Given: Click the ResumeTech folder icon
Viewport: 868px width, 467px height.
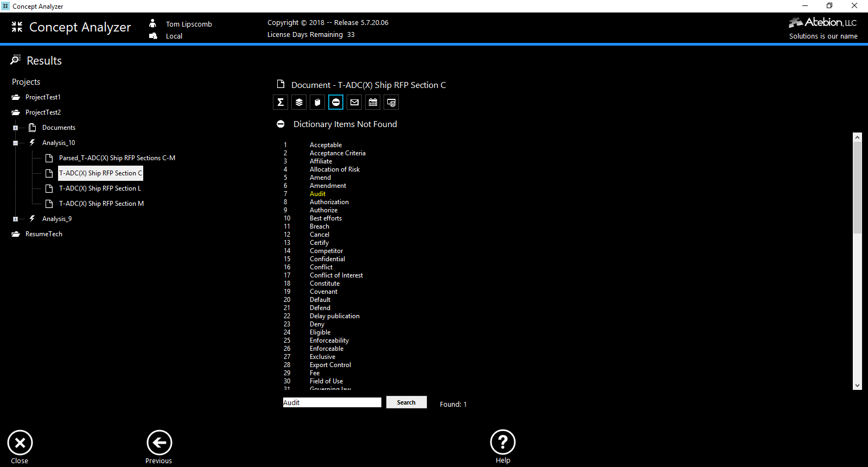Looking at the screenshot, I should [16, 234].
